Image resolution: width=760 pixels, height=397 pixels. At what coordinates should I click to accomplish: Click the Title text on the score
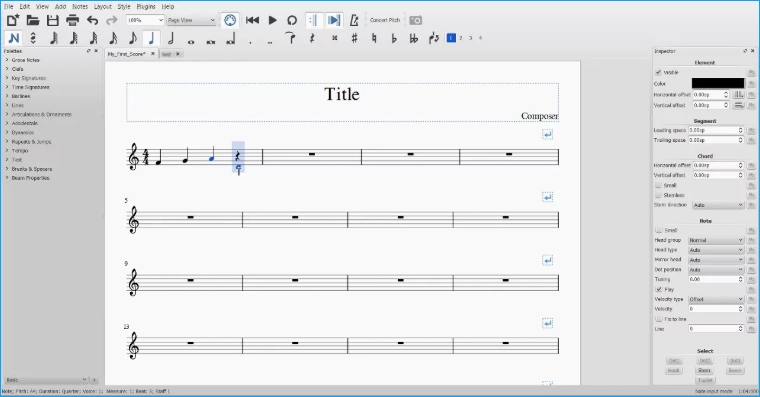(x=342, y=94)
